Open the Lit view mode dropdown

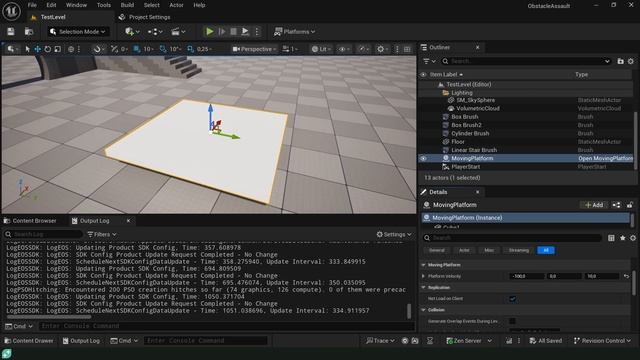(322, 49)
